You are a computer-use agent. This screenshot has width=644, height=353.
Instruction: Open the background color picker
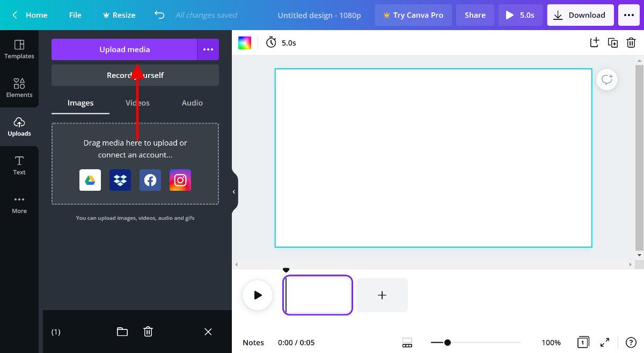point(244,42)
